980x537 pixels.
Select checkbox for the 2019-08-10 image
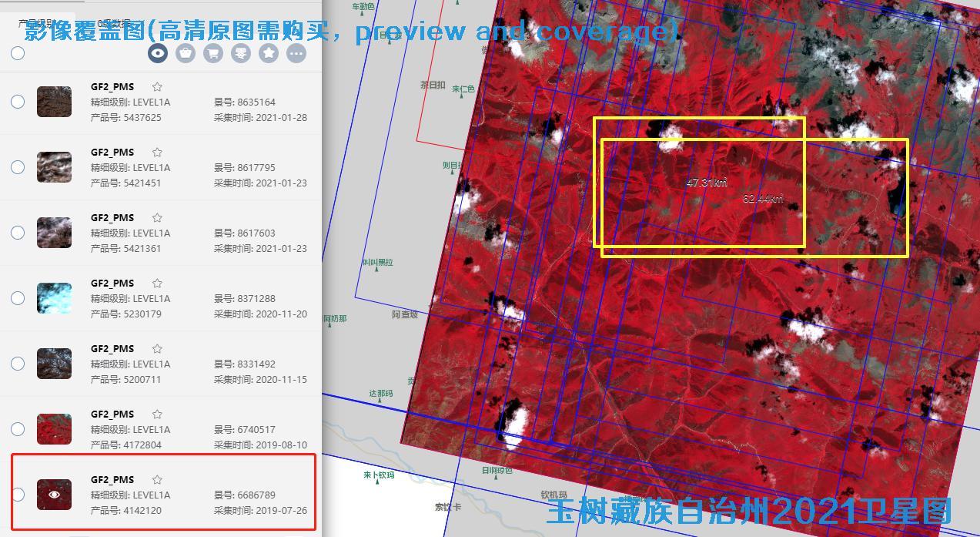pos(18,429)
